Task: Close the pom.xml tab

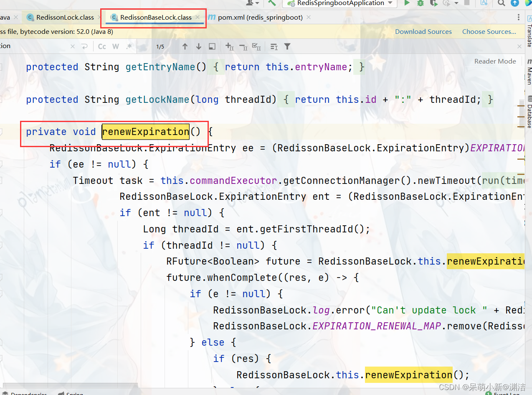Action: (x=309, y=18)
